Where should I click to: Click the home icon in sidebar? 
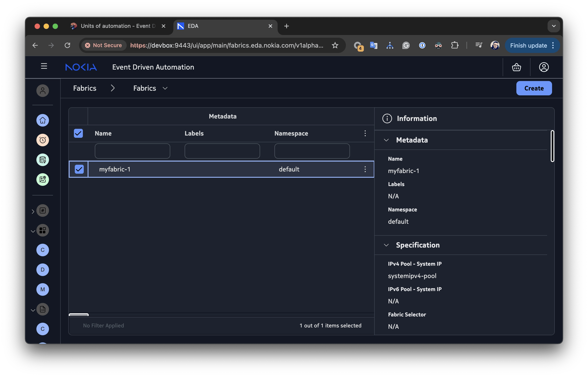pos(43,121)
